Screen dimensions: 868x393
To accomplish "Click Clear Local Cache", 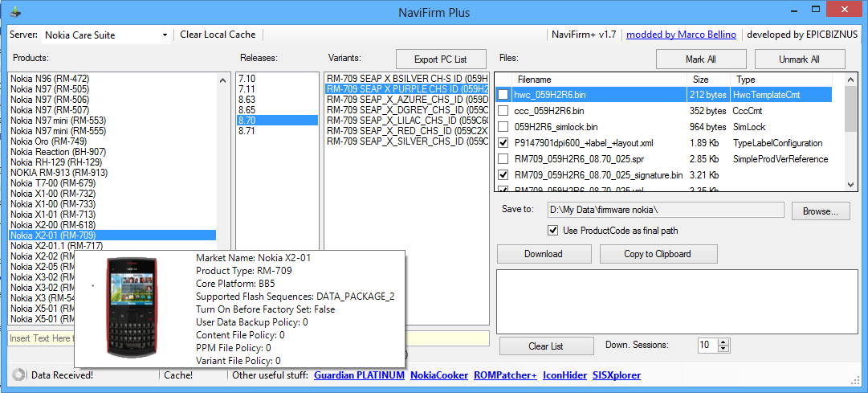I will (218, 35).
